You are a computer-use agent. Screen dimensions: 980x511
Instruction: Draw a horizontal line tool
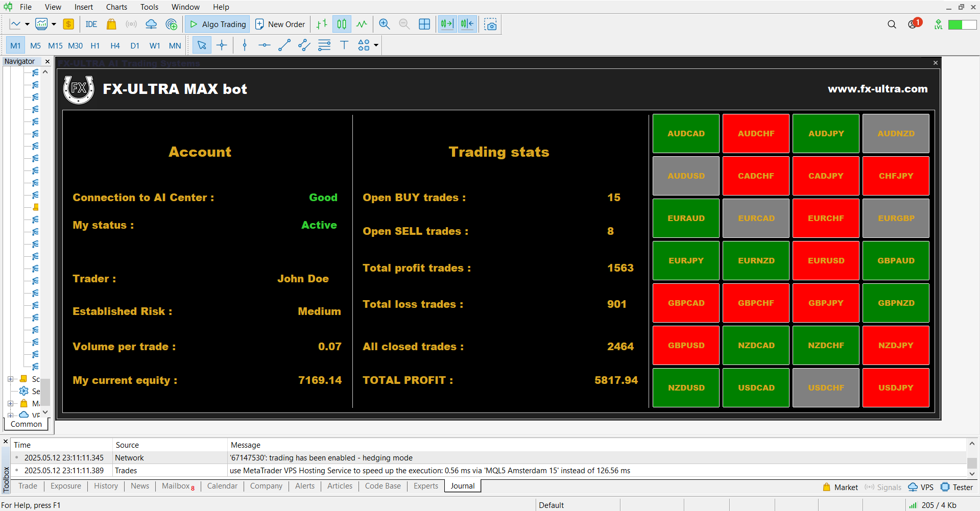pos(265,45)
